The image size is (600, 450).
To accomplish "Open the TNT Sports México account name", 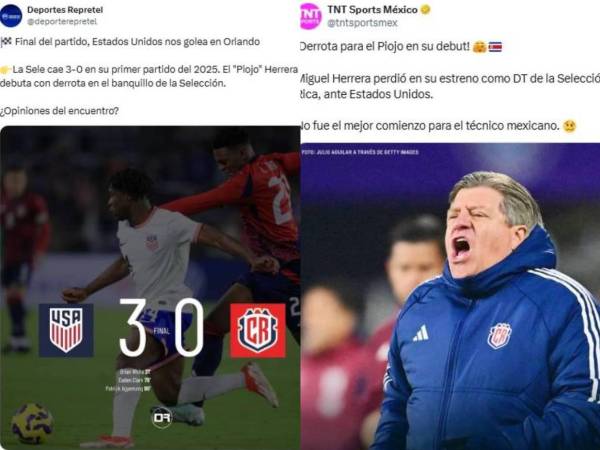I will coord(372,10).
